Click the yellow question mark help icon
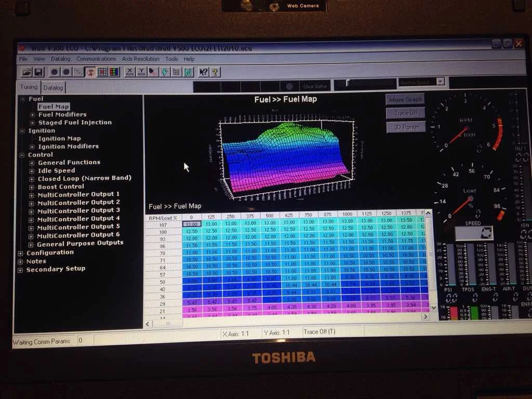Screen dimensions: 532x399 pos(215,72)
